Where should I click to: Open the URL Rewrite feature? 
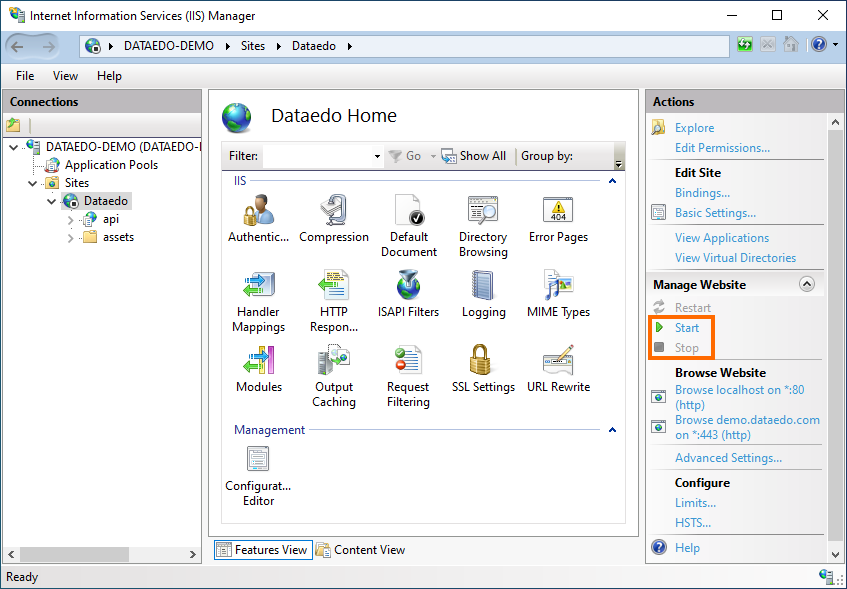[x=558, y=361]
